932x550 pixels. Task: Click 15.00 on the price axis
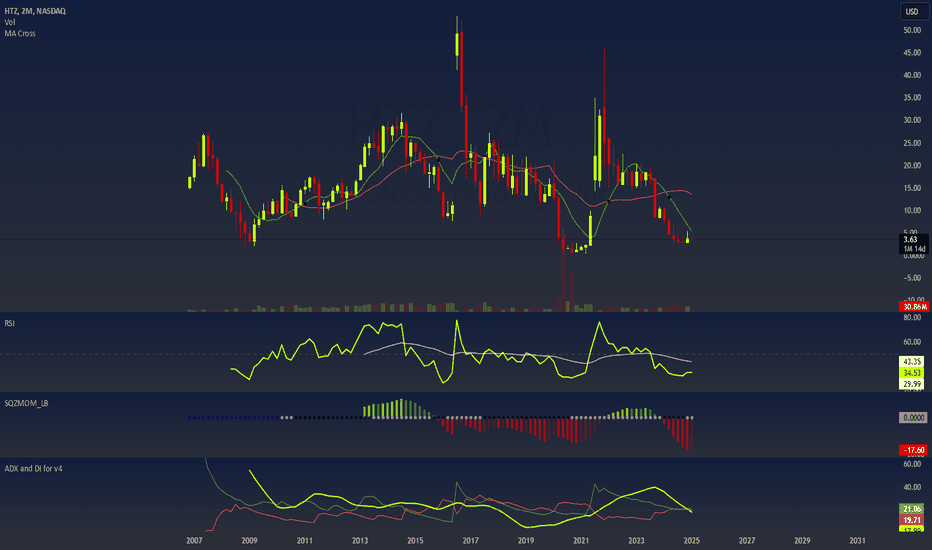coord(912,188)
